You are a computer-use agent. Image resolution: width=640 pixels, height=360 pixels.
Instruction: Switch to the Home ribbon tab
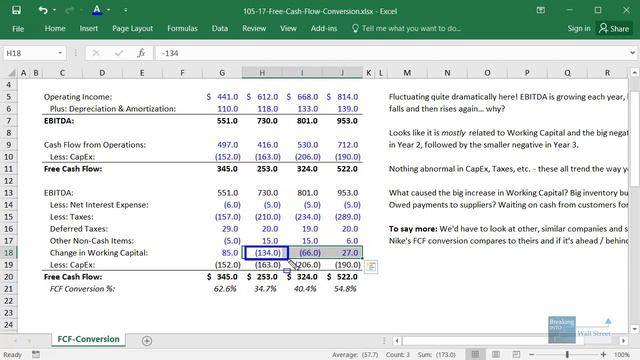pos(55,29)
